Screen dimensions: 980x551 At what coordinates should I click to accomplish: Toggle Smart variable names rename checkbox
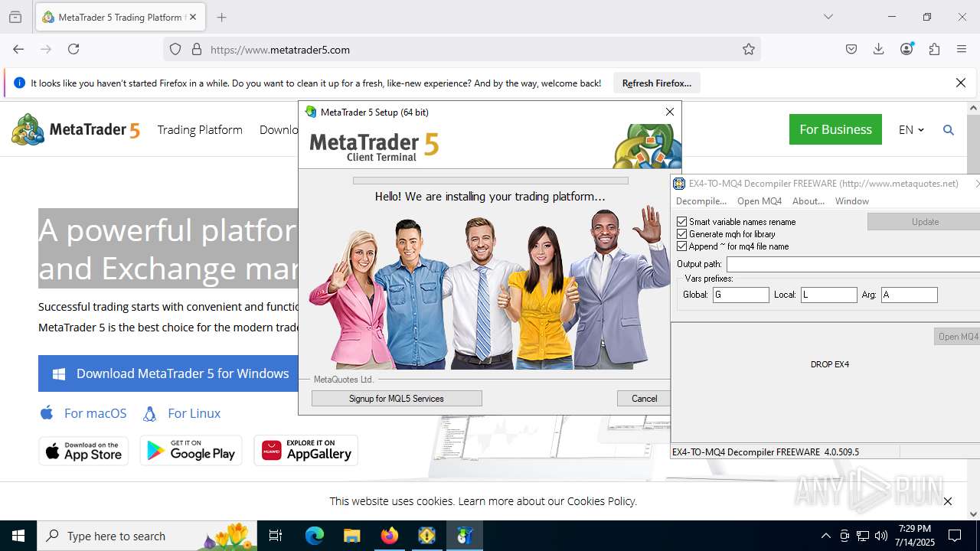coord(682,222)
